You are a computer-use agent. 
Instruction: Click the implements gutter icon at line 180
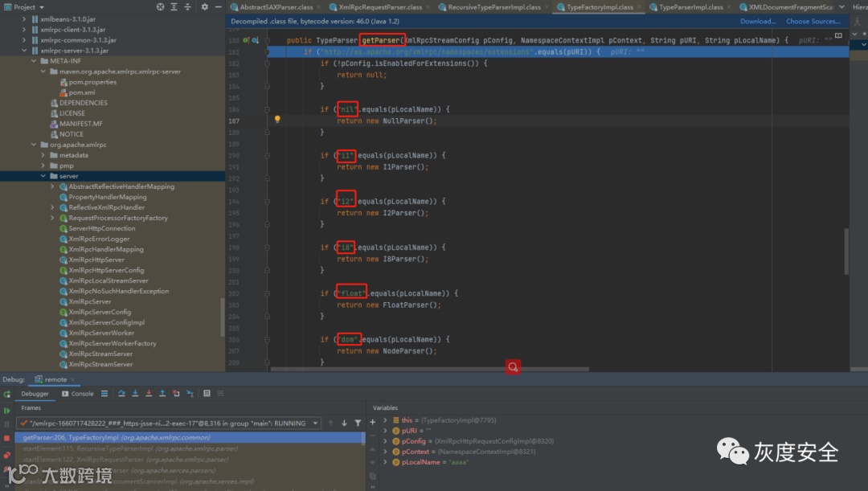click(247, 40)
